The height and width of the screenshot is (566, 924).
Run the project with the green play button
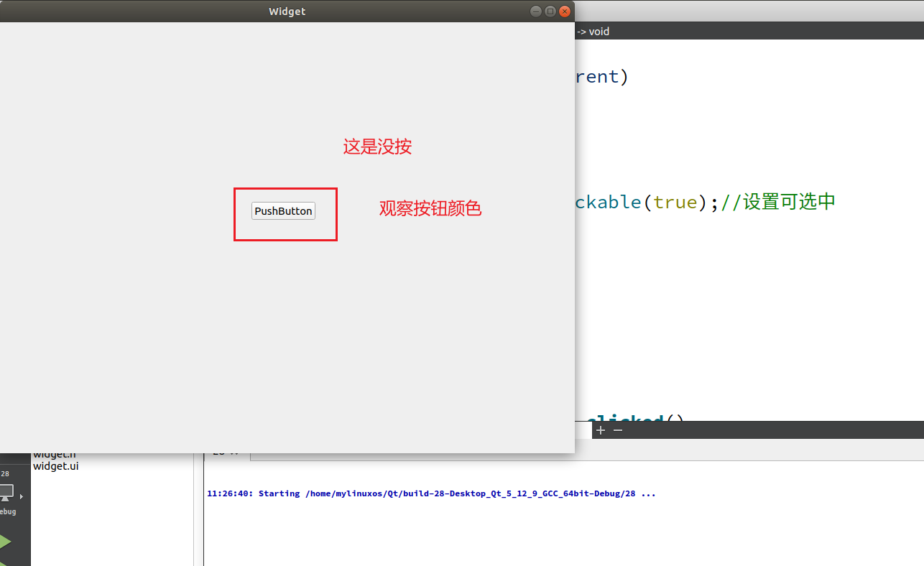(5, 542)
